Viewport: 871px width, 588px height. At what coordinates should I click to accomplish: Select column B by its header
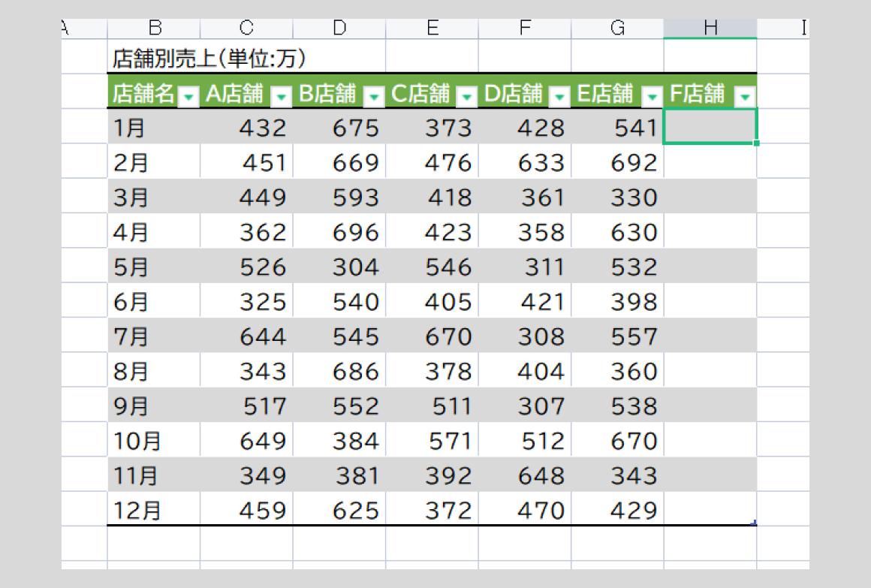pos(154,28)
